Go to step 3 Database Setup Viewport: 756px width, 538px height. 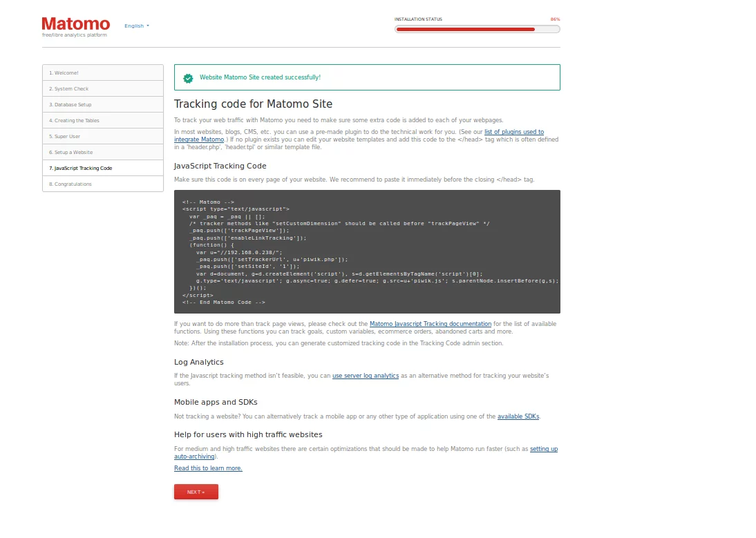[x=103, y=104]
